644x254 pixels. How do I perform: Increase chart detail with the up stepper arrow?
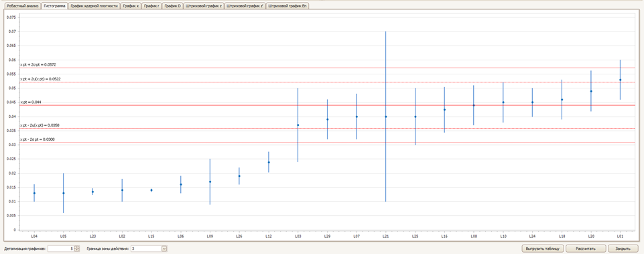click(77, 247)
